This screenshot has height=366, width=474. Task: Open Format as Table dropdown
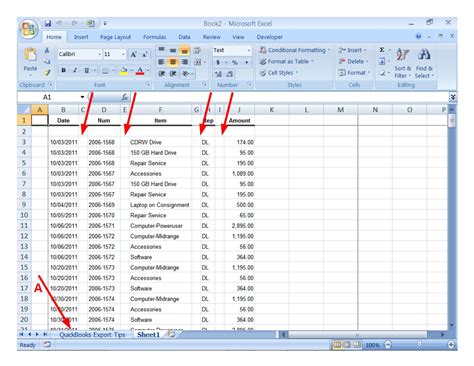coord(286,61)
